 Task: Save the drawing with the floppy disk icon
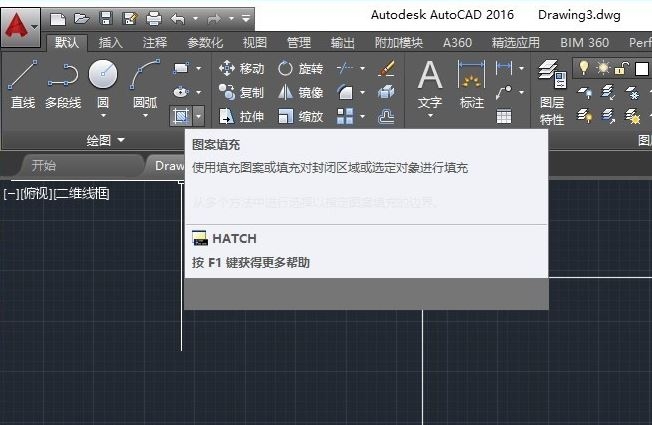pos(106,18)
